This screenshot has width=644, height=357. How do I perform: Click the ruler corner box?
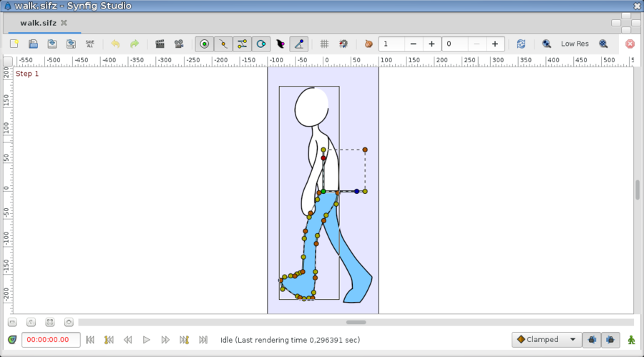coord(8,62)
